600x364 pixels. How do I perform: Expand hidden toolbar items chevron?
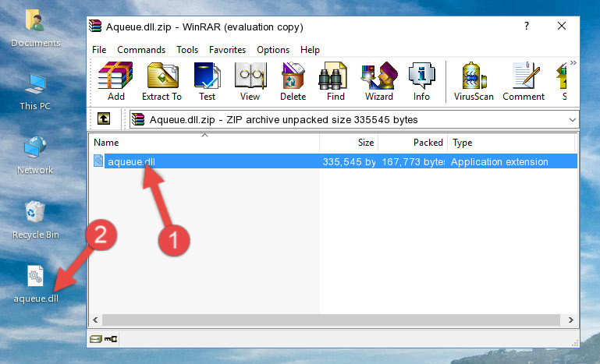coord(573,62)
